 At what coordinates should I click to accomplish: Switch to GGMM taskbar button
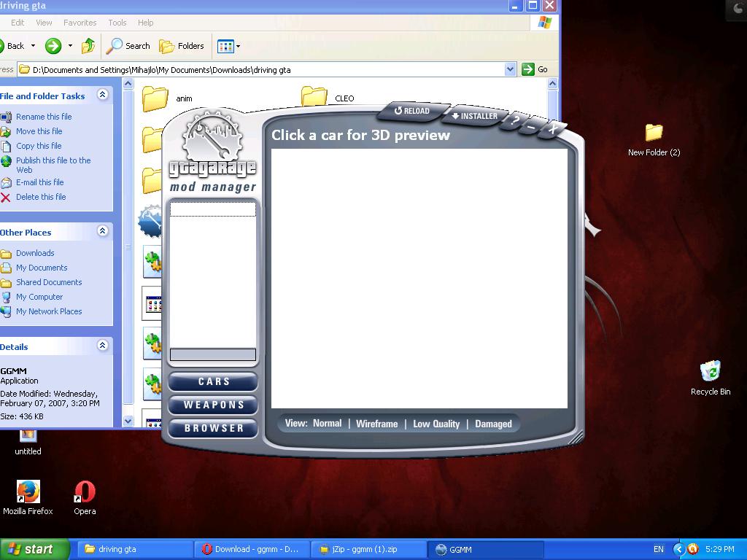point(486,550)
